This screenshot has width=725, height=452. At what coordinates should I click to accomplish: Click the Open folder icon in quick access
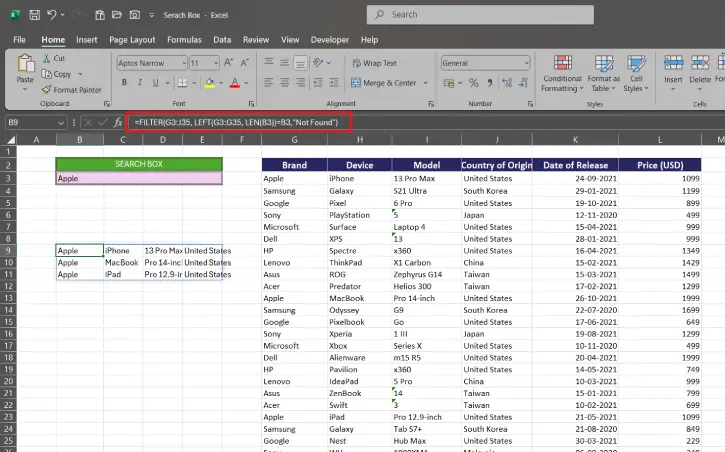pyautogui.click(x=117, y=15)
